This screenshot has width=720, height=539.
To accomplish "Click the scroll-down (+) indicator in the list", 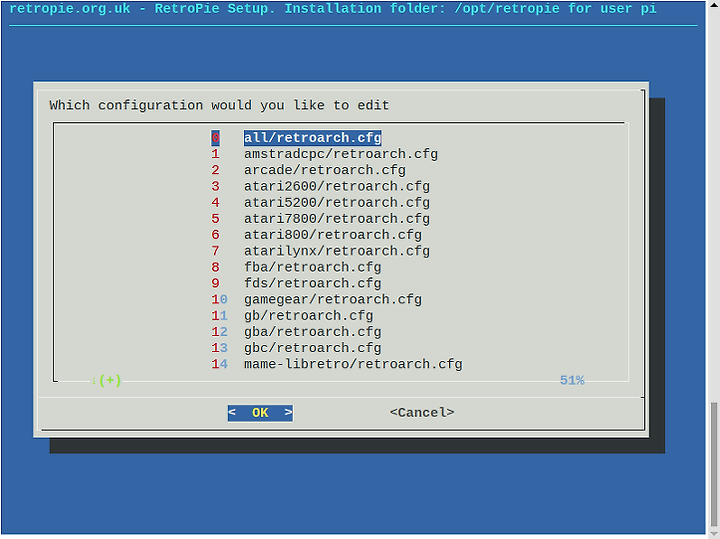I will pyautogui.click(x=106, y=381).
